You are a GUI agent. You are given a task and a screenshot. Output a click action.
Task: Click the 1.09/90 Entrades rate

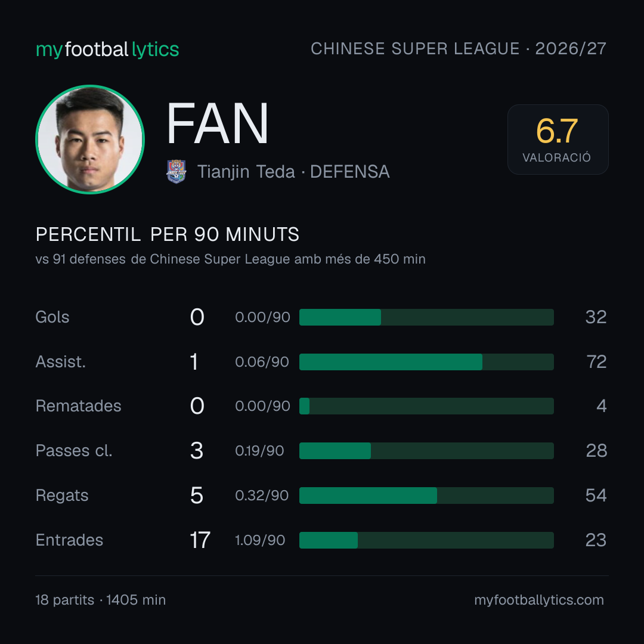point(260,540)
